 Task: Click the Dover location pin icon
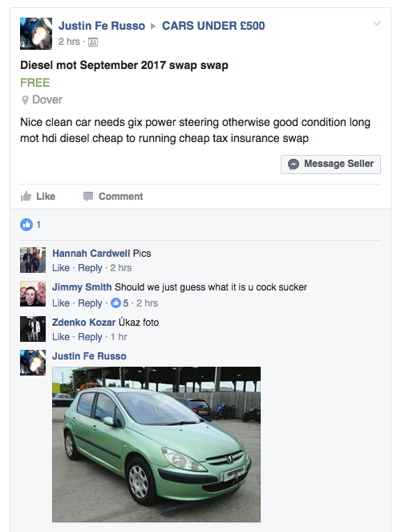(25, 100)
